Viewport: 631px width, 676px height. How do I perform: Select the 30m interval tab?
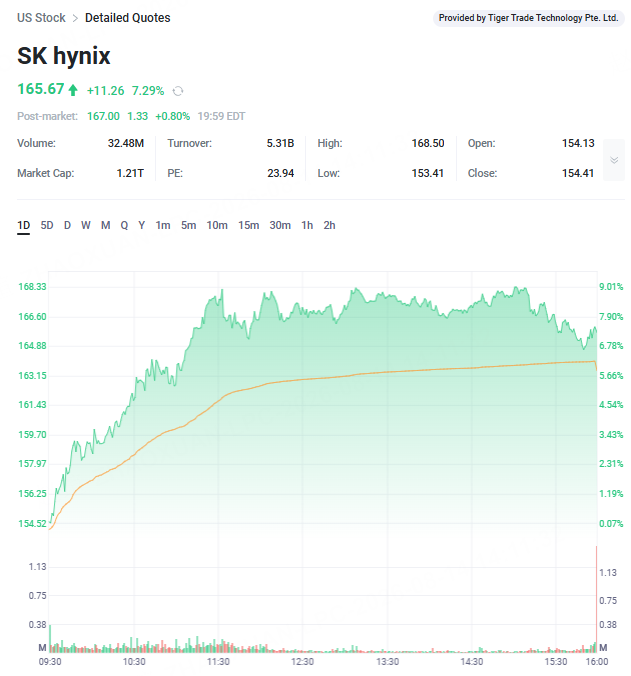click(x=280, y=225)
